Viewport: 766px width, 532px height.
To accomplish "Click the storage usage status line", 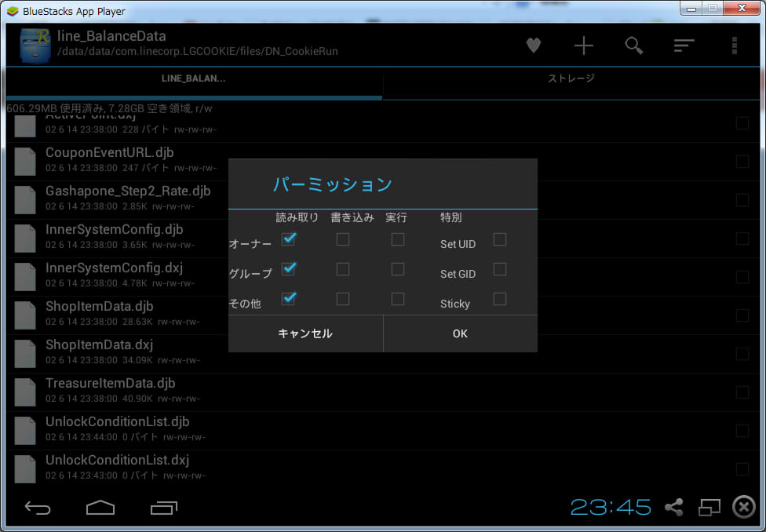I will pyautogui.click(x=110, y=108).
